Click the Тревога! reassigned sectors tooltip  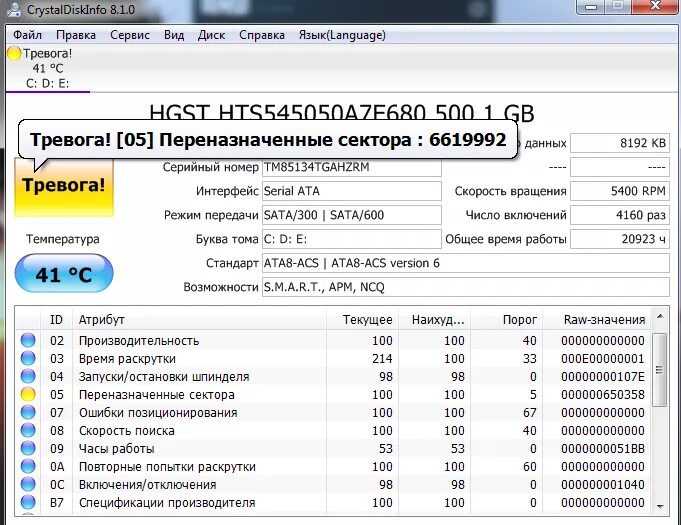click(268, 140)
